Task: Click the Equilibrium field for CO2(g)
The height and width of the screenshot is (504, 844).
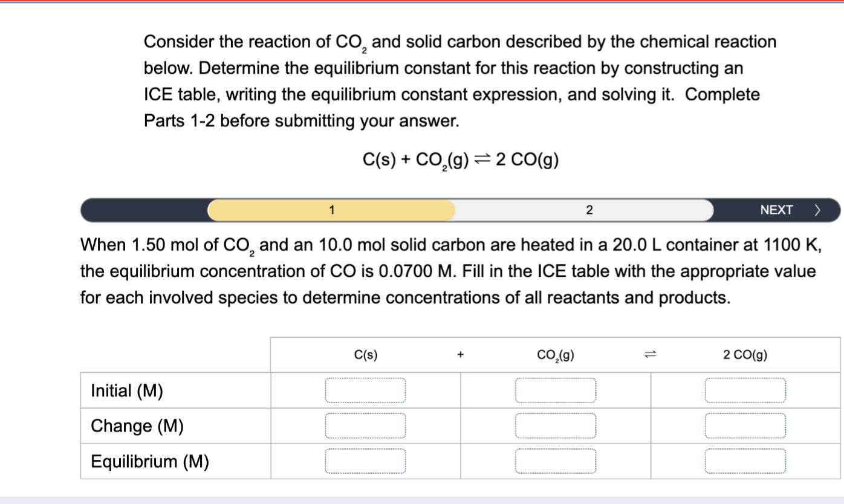Action: (556, 460)
